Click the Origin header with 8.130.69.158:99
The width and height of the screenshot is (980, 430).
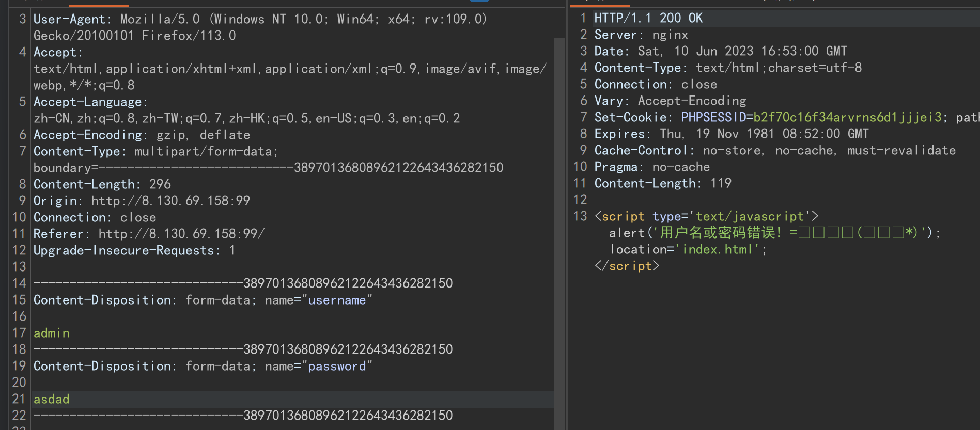click(x=142, y=201)
